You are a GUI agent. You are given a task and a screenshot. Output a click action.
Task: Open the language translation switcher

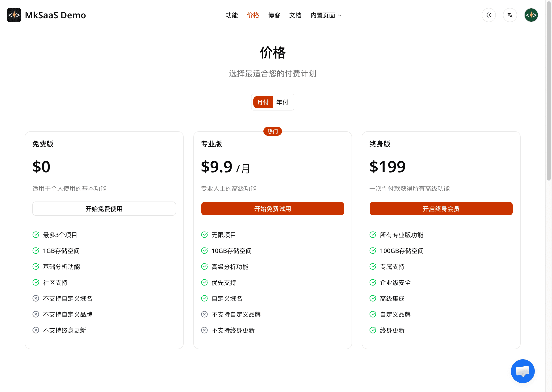pyautogui.click(x=510, y=15)
